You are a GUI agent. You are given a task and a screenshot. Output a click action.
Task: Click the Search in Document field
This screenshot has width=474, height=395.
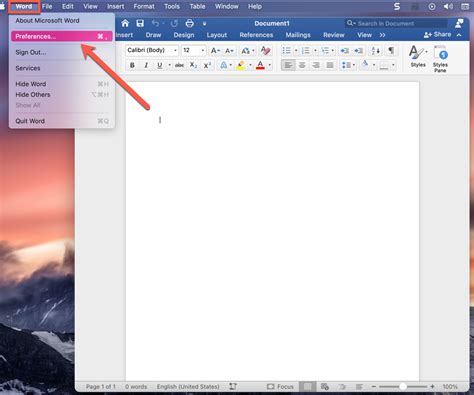[x=396, y=23]
